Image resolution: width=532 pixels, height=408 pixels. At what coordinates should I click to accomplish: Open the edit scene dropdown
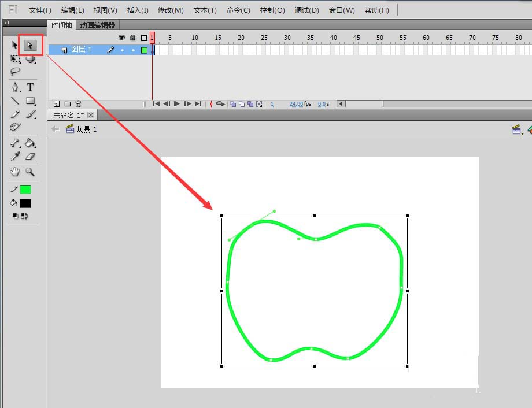(518, 130)
